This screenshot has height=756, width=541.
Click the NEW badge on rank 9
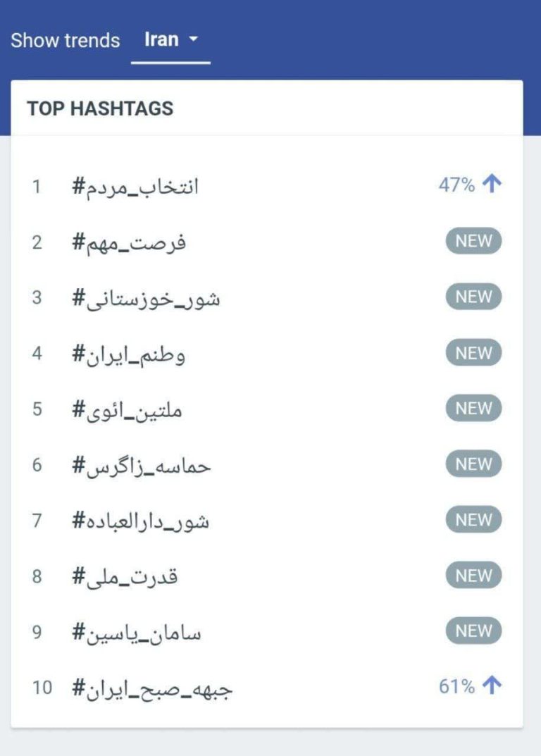tap(473, 631)
